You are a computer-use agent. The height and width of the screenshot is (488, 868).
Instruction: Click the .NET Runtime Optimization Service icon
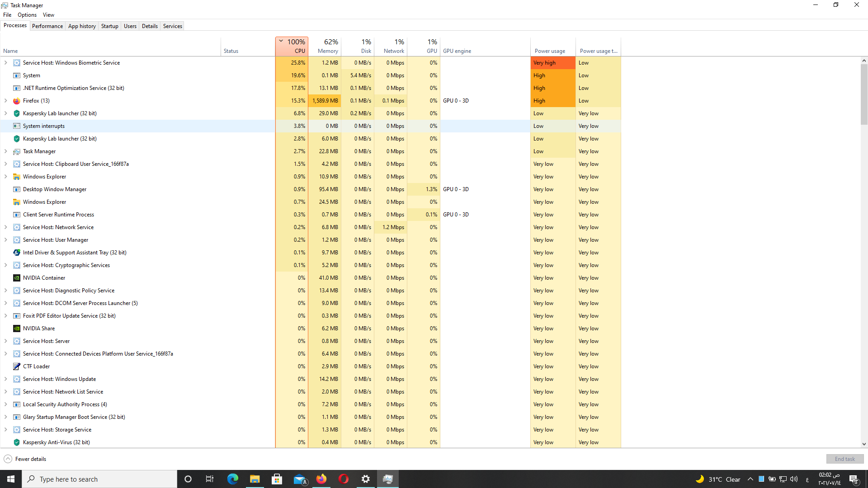click(17, 88)
